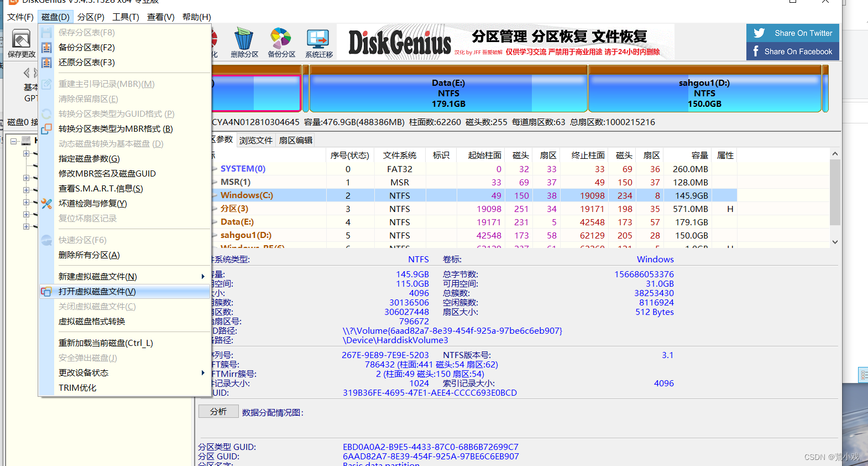Click the 删除分区 trash toolbar icon

[x=244, y=44]
